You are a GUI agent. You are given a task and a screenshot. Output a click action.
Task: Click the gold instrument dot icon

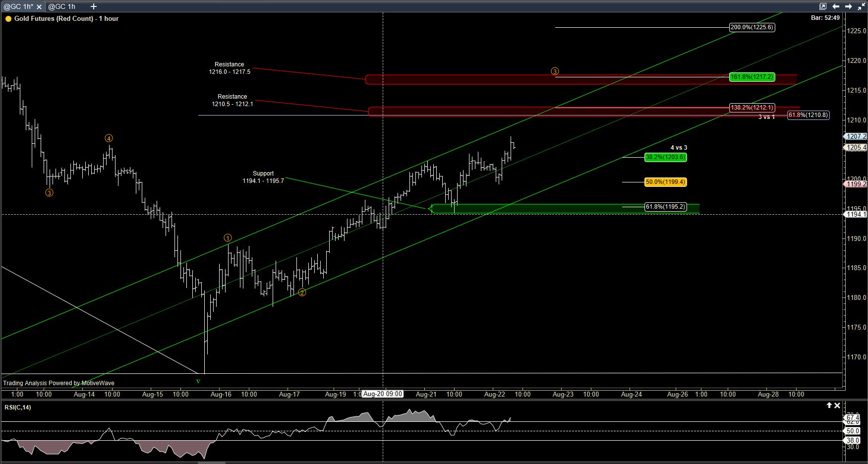pos(8,19)
